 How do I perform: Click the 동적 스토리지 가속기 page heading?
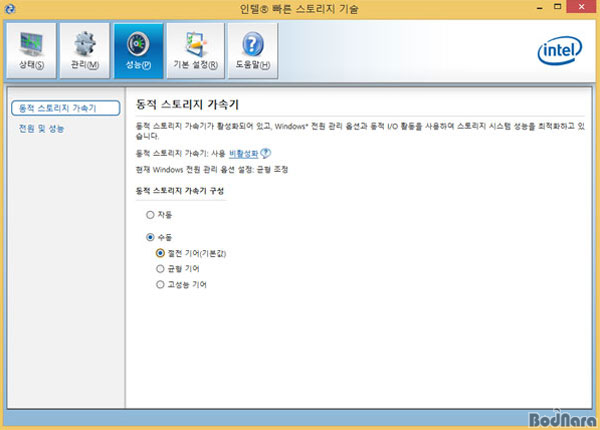point(188,104)
